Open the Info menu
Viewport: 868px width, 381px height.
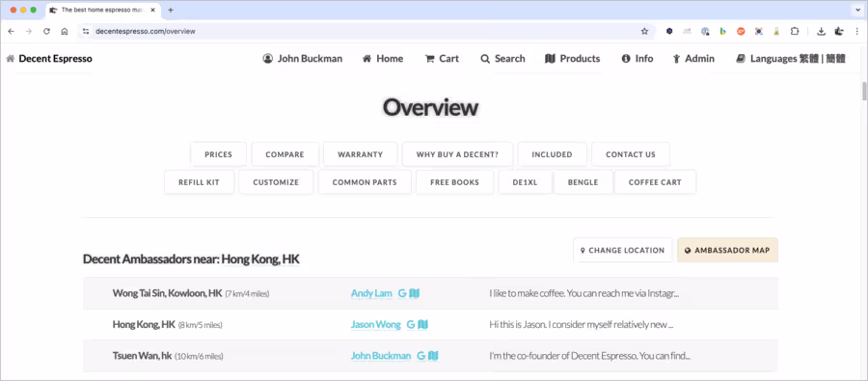(x=637, y=59)
